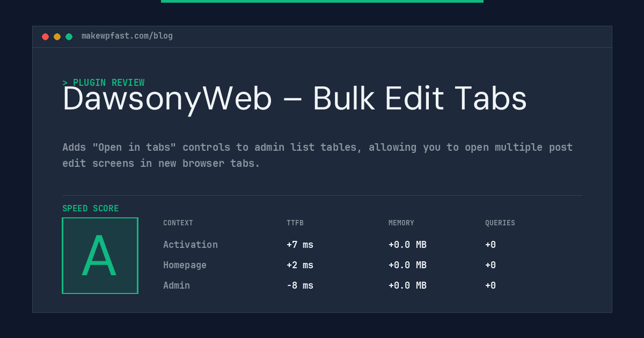Click the plugin description paragraph

point(318,155)
